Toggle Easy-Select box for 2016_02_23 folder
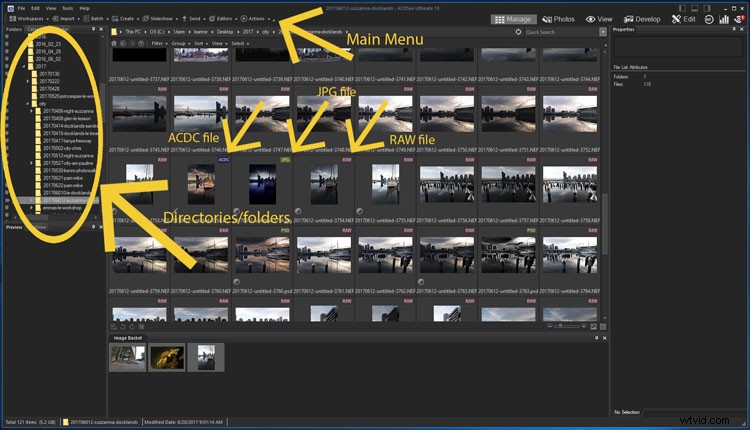 point(7,44)
